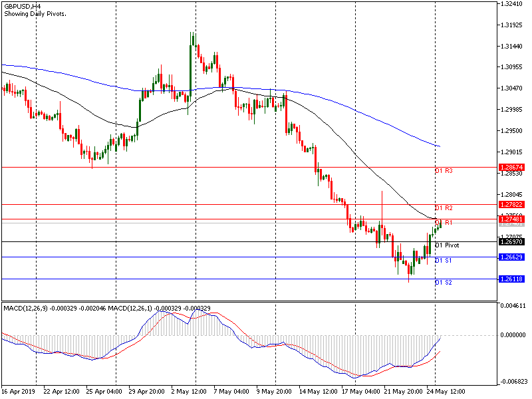Click the 1.32410 price axis value
Image resolution: width=532 pixels, height=399 pixels.
(513, 4)
